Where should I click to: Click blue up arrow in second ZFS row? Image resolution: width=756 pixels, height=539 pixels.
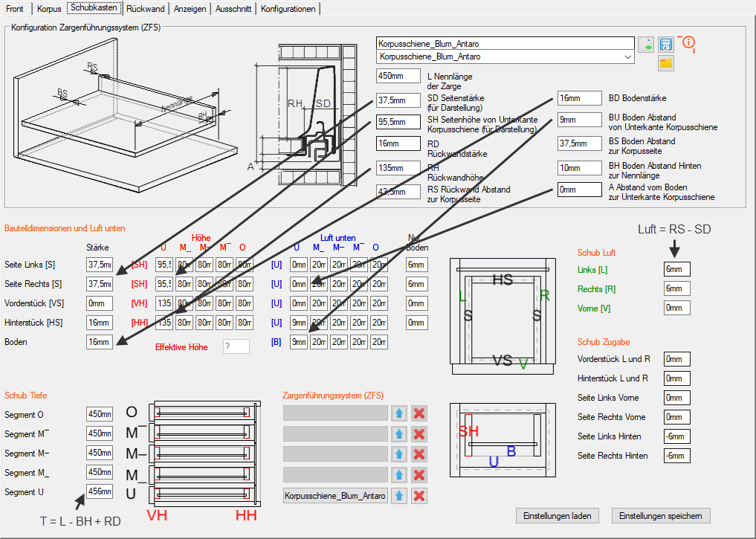click(398, 434)
